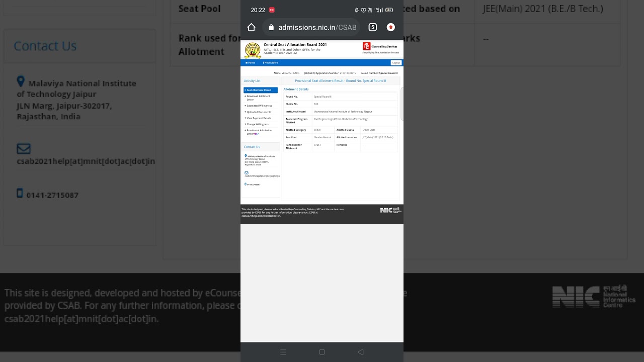Click the Institute Allotted label

(296, 112)
